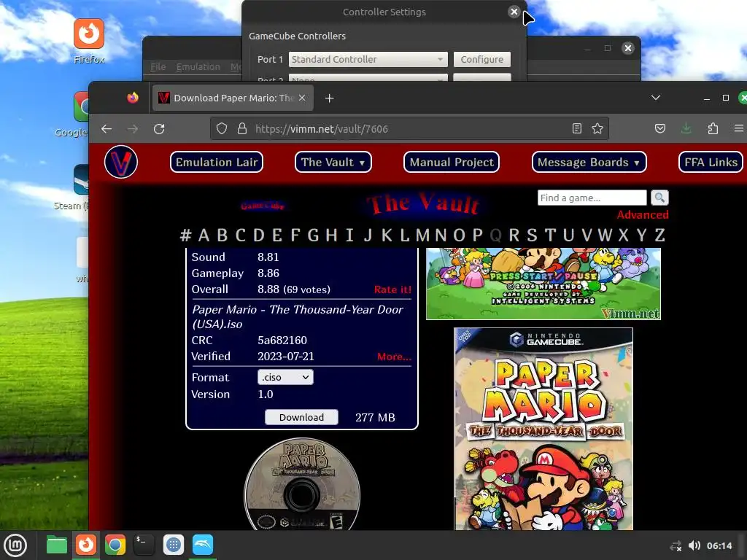Jump to the # section of the vault
747x560 pixels.
pos(185,236)
